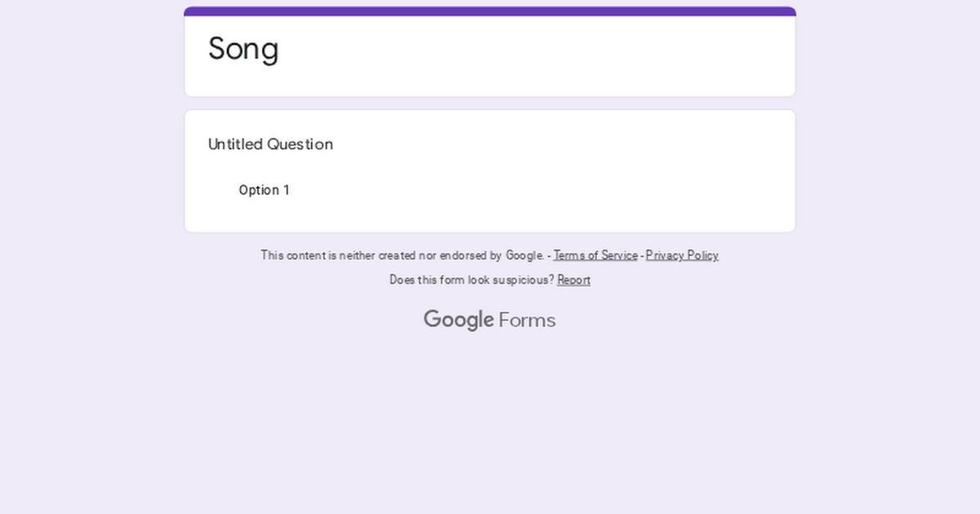
Task: Click the "Policy" word in Privacy link
Action: point(702,255)
